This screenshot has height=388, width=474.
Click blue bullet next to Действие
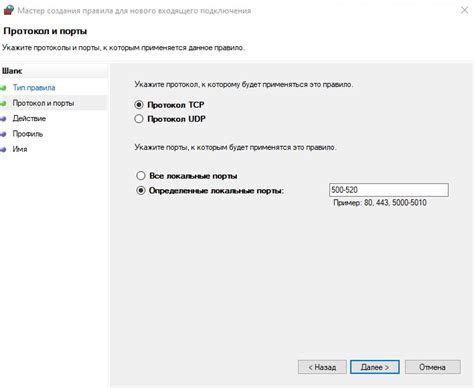3,119
